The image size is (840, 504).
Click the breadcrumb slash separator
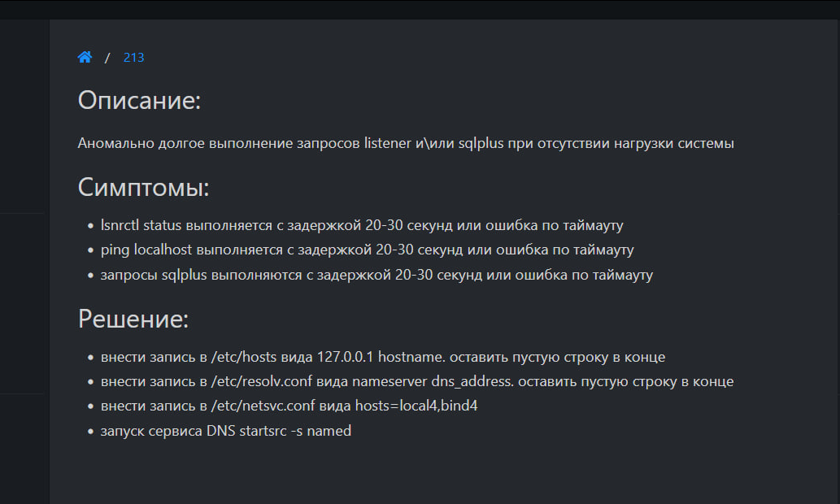107,58
